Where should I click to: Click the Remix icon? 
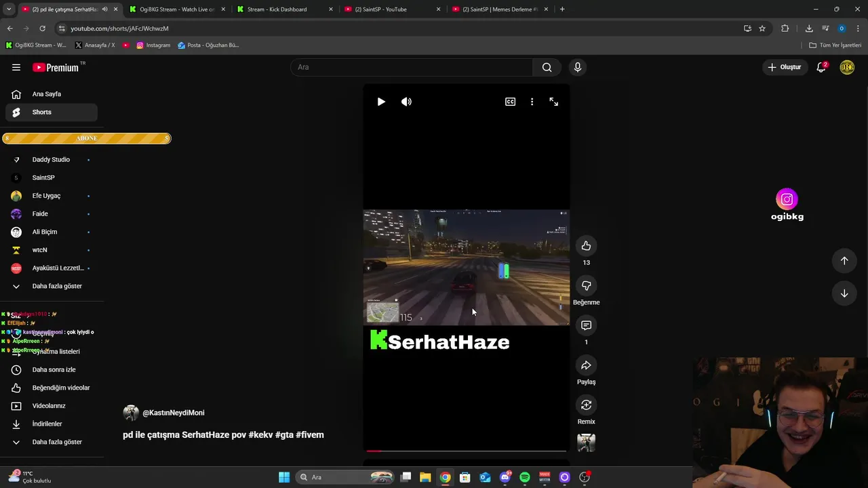pos(586,405)
